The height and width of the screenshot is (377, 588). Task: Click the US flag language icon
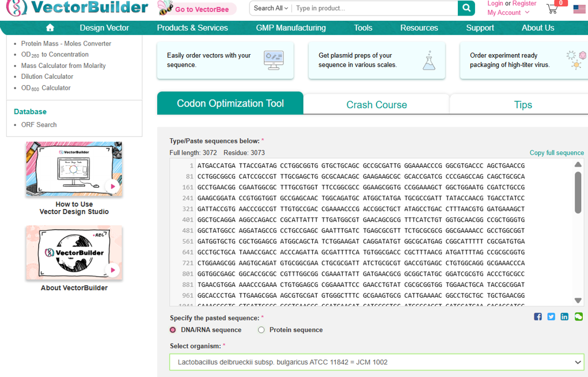tap(579, 9)
